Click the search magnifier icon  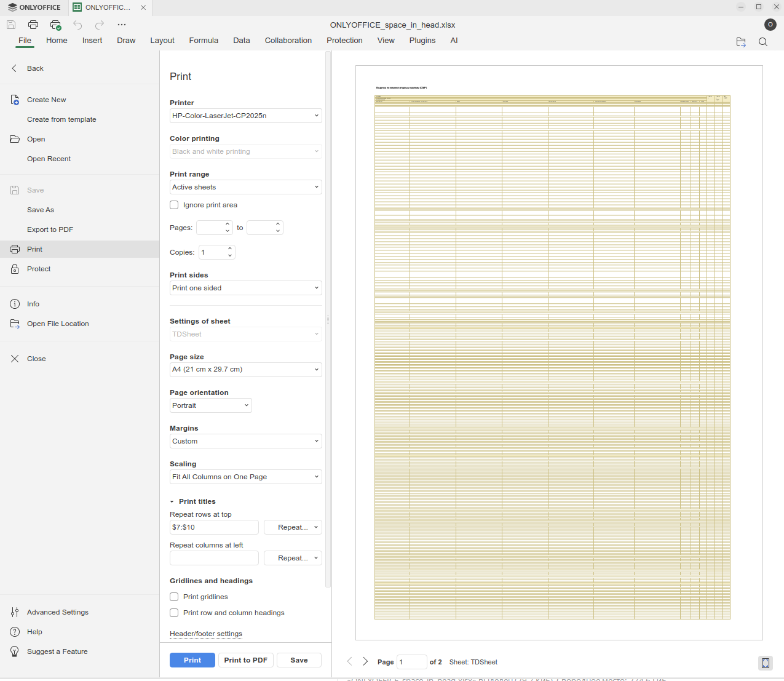762,42
